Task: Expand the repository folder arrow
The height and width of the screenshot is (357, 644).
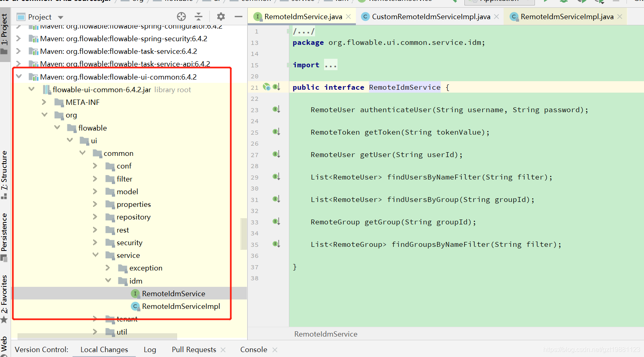Action: 95,217
